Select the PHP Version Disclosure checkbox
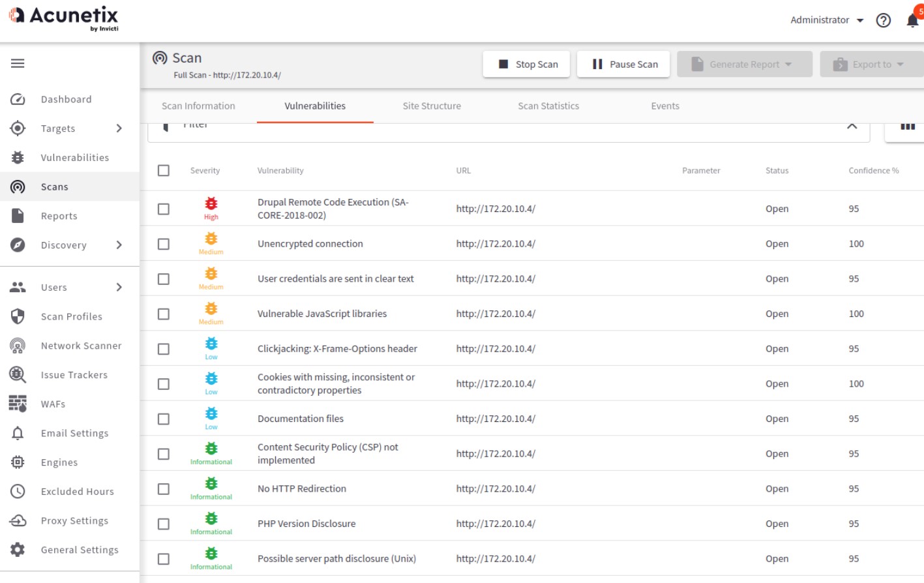This screenshot has width=924, height=583. coord(164,524)
